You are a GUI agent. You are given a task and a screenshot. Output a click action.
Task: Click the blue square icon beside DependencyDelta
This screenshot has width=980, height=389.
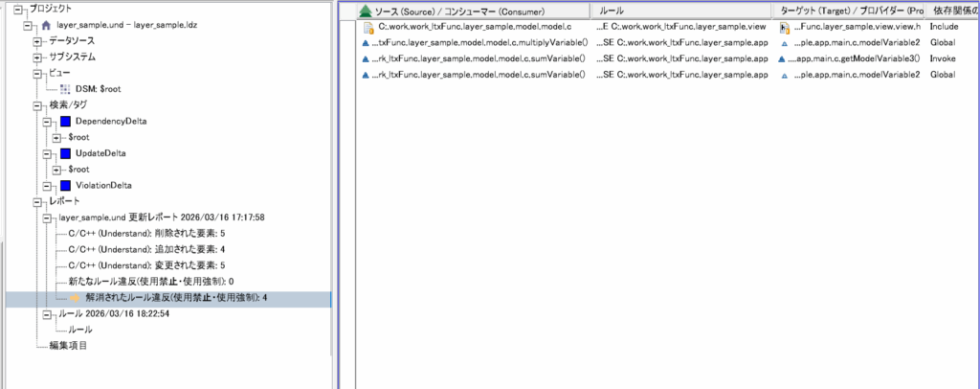click(x=65, y=122)
